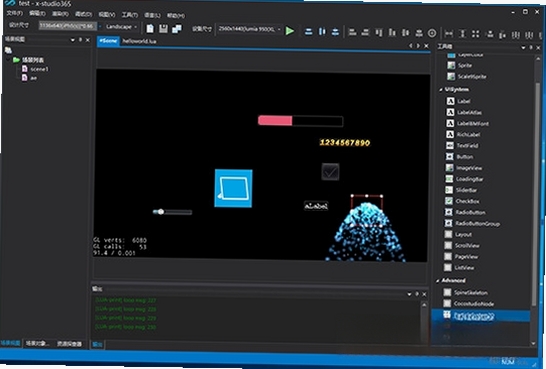The image size is (546, 369).
Task: Select the Sprite tool in toolbox
Action: [461, 65]
